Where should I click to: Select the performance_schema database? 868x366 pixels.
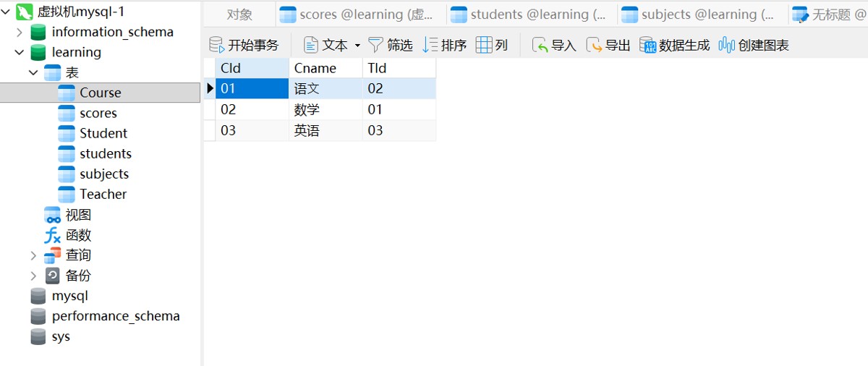[115, 316]
